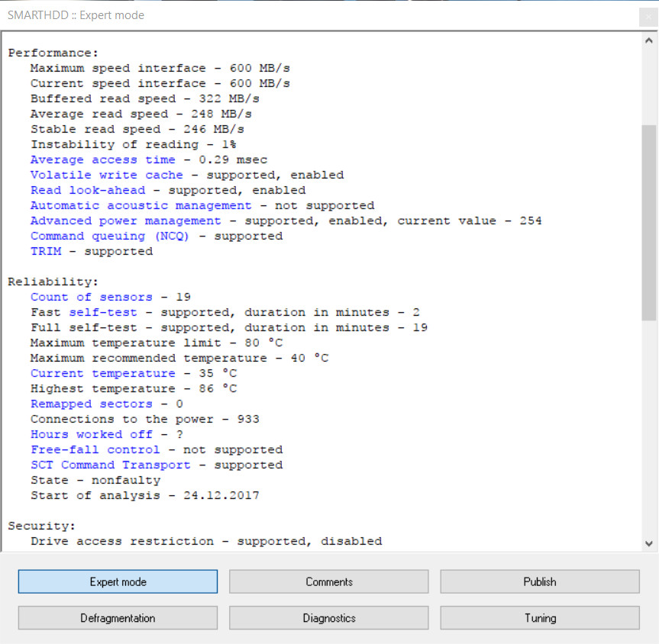Screen dimensions: 659x644
Task: Open the SCT Command Transport link
Action: [x=110, y=465]
